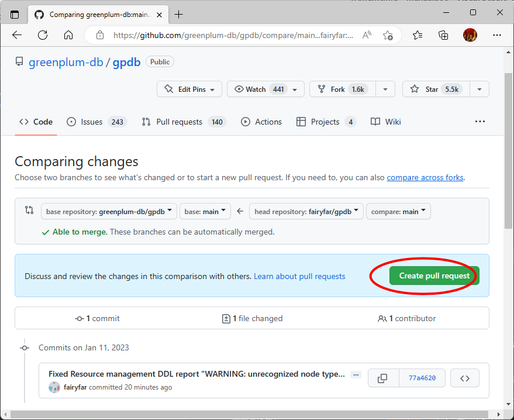The width and height of the screenshot is (514, 420).
Task: Open the compare: main branch dropdown
Action: 398,212
